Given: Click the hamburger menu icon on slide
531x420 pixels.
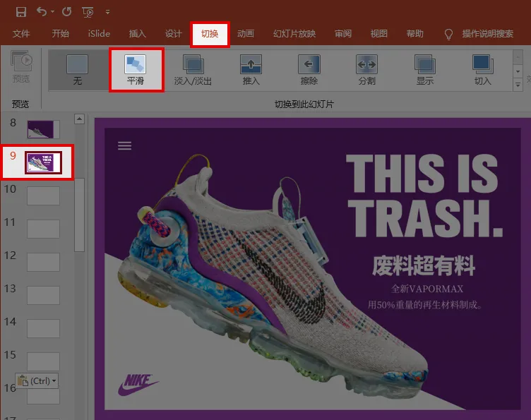Looking at the screenshot, I should 124,146.
